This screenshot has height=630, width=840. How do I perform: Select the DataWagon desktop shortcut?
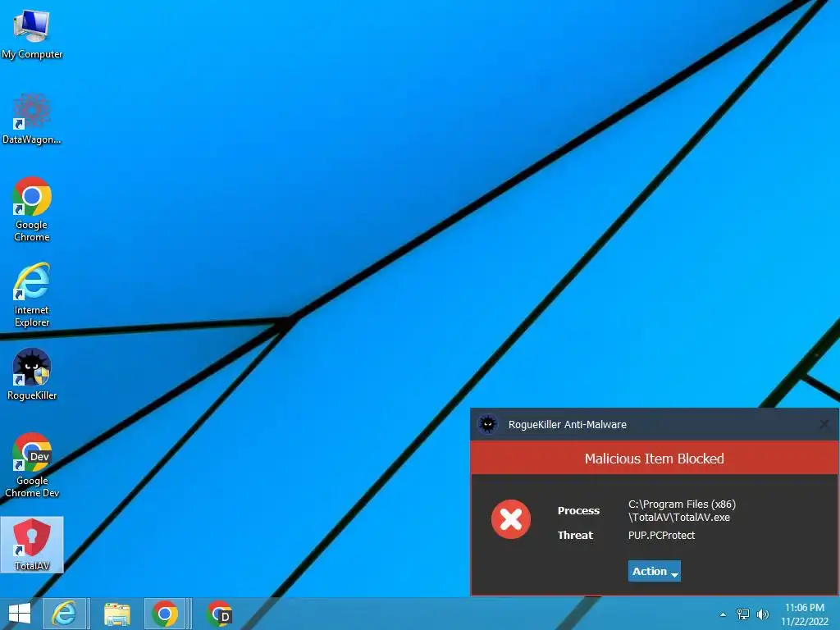click(x=32, y=119)
